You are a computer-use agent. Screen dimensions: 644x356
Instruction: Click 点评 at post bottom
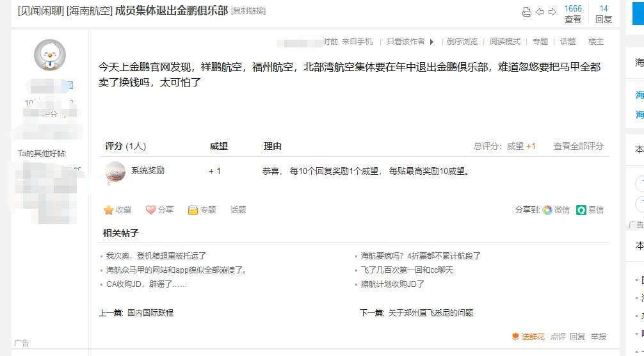click(558, 337)
